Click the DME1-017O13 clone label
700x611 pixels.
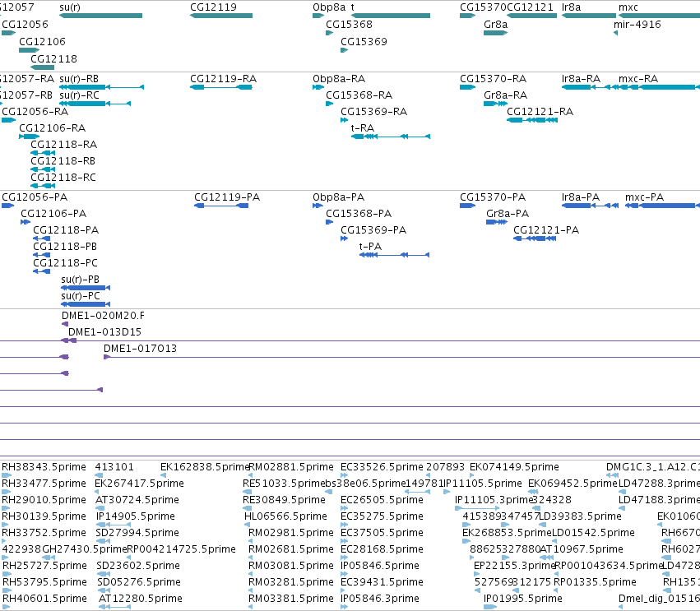(140, 349)
